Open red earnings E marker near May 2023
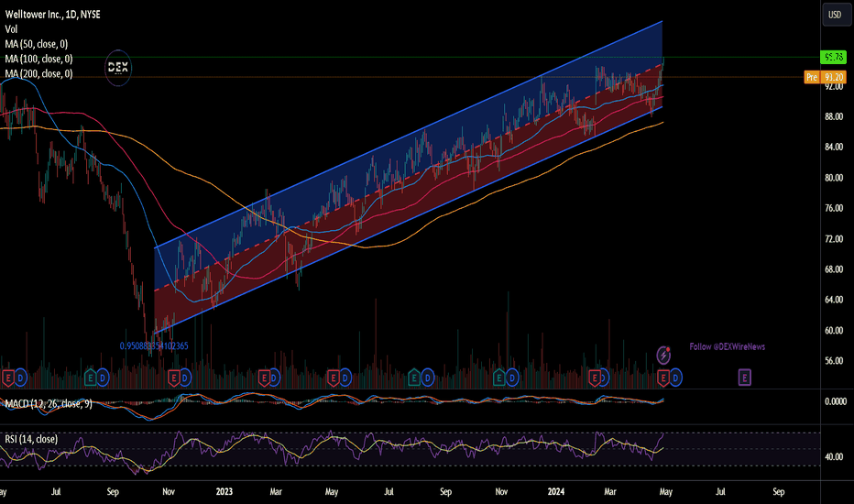Viewport: 854px width, 504px height. click(333, 378)
